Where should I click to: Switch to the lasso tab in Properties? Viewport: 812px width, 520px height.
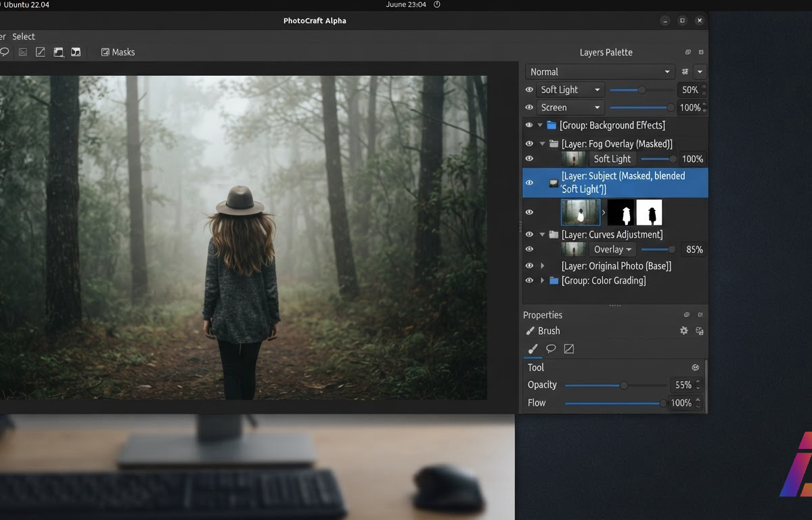point(551,349)
